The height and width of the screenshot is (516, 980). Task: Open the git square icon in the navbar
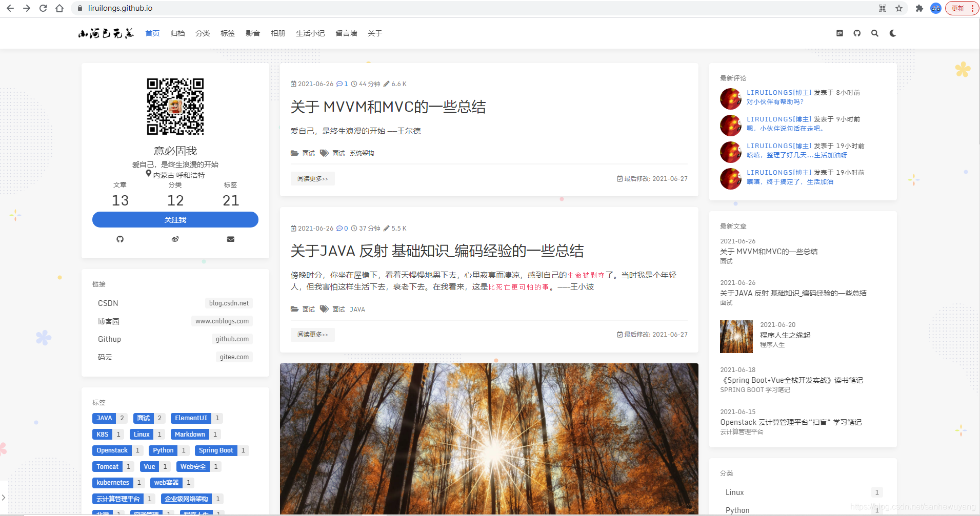tap(840, 33)
